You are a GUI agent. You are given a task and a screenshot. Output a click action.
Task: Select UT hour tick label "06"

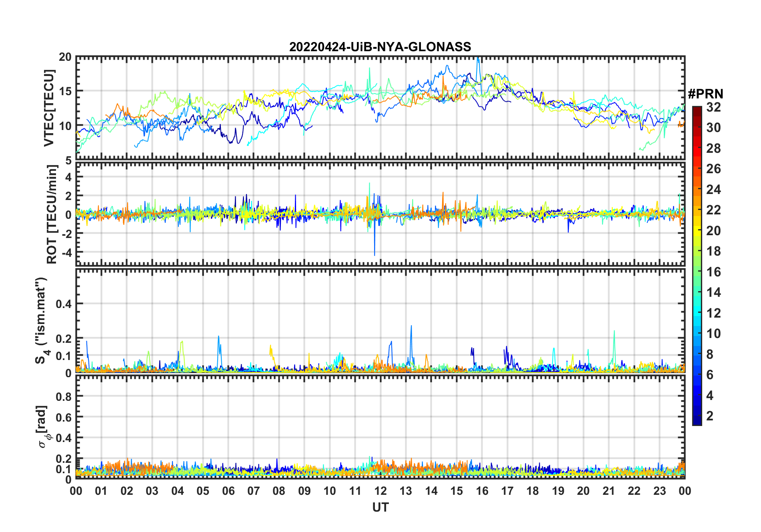tap(228, 491)
